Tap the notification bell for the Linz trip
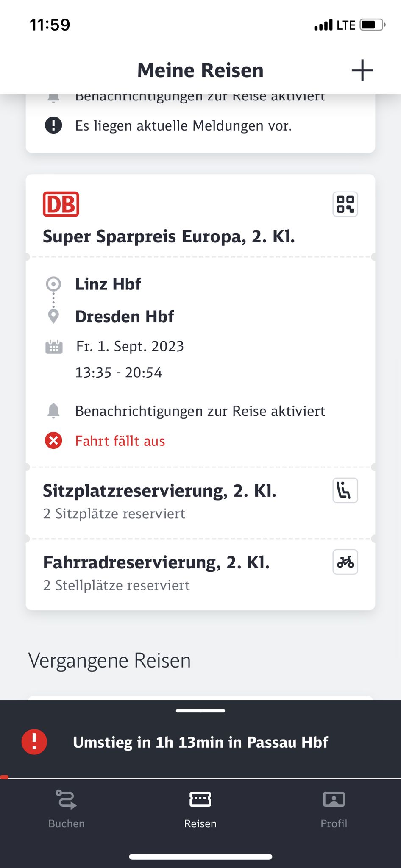The image size is (401, 868). 53,411
